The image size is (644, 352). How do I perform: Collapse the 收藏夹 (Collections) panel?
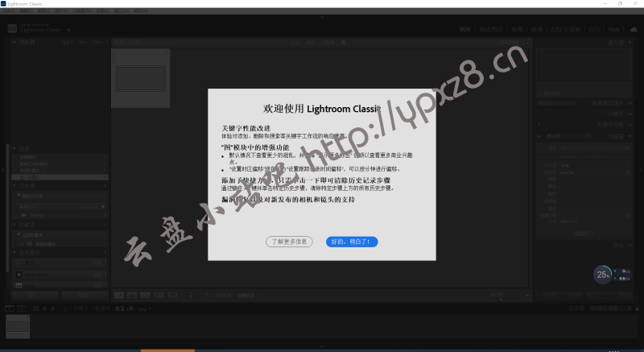pos(14,225)
